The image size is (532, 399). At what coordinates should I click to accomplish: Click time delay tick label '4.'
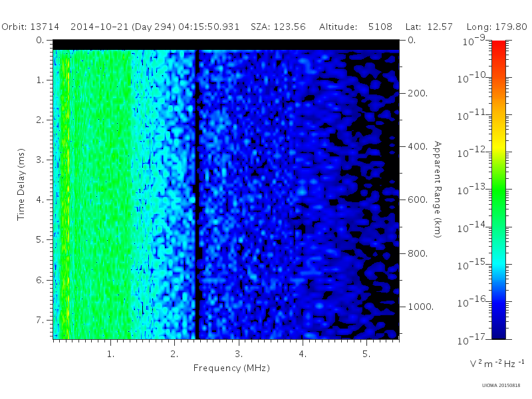[x=40, y=200]
